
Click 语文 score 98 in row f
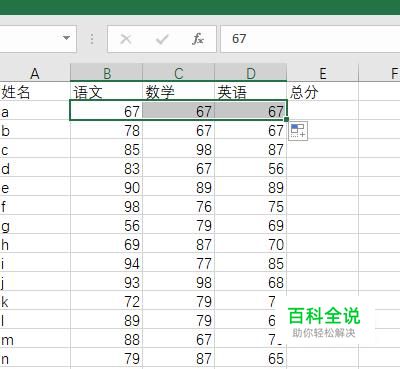(x=107, y=205)
